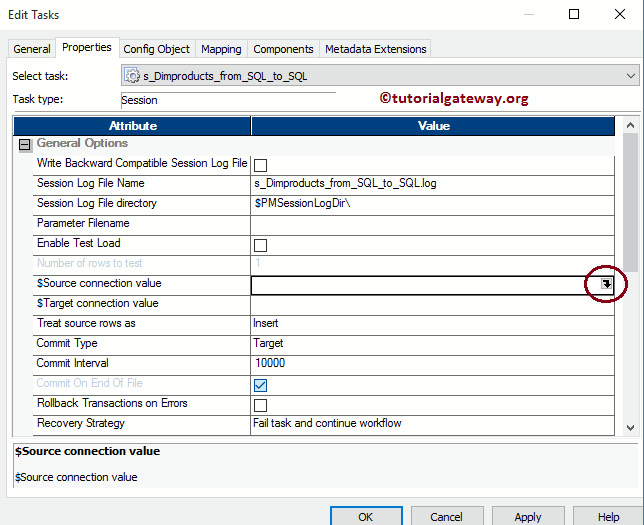Click the Treat source rows as label
644x525 pixels.
coord(86,323)
